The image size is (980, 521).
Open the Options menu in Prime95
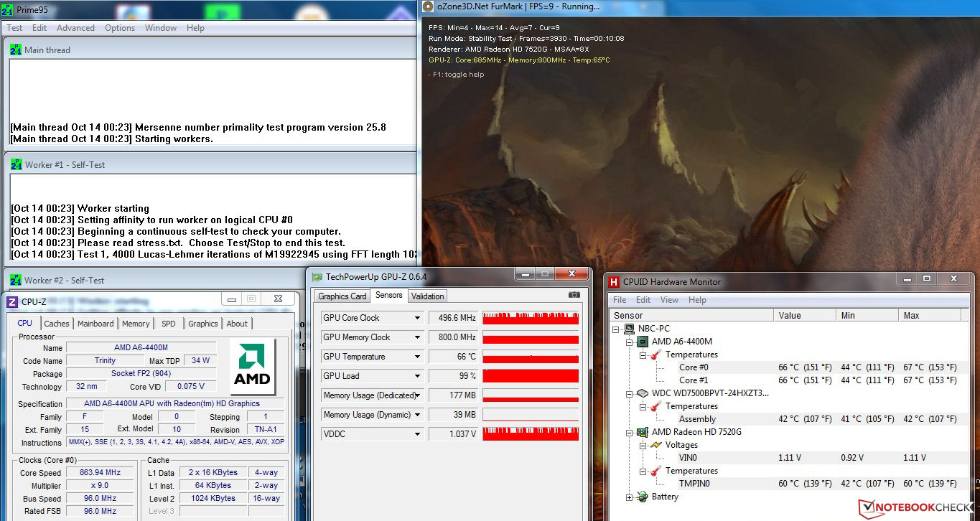click(x=120, y=28)
